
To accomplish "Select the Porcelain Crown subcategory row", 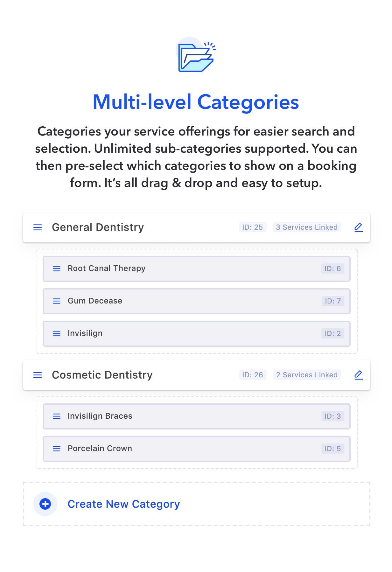I will click(x=196, y=449).
